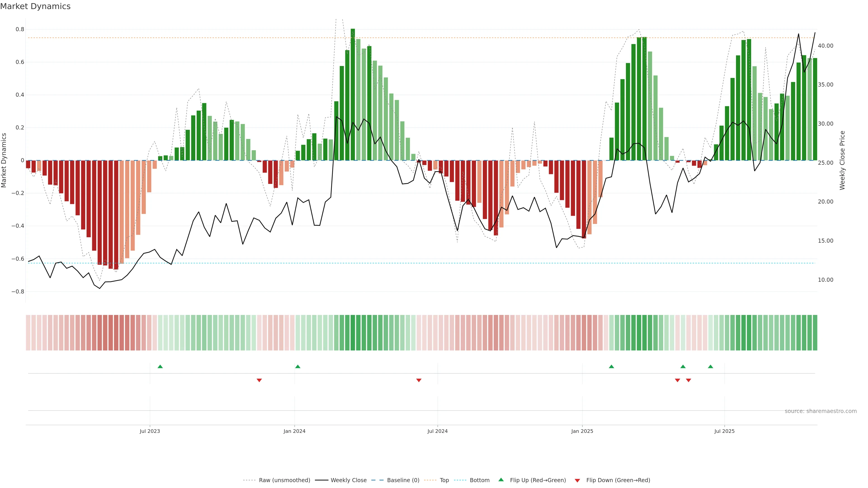Toggle the Weekly Close legend entry
868x488 pixels.
348,480
